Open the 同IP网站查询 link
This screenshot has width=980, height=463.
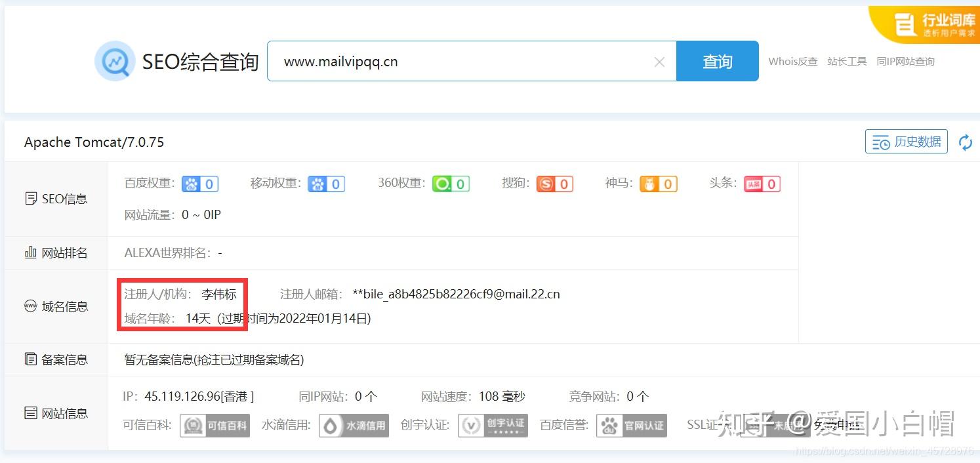(905, 61)
